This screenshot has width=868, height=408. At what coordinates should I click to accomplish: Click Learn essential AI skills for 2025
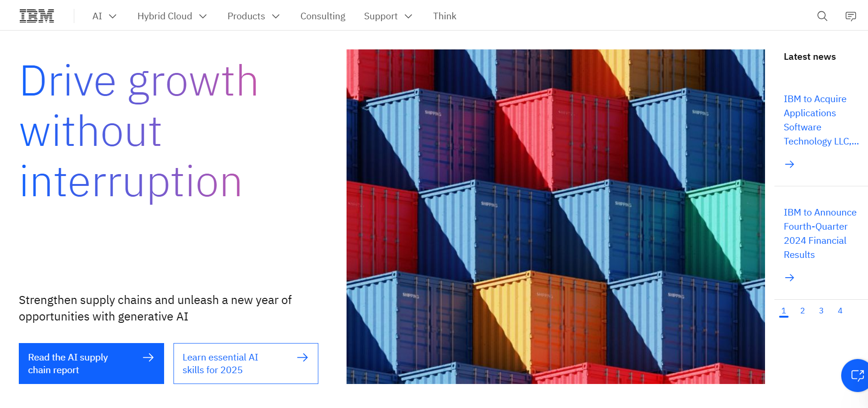[x=246, y=363]
